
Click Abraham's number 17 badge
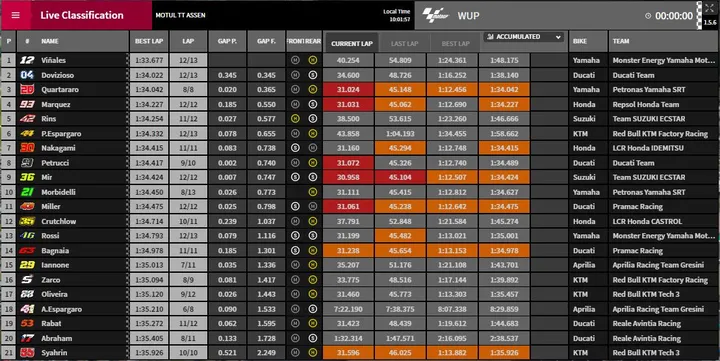27,338
